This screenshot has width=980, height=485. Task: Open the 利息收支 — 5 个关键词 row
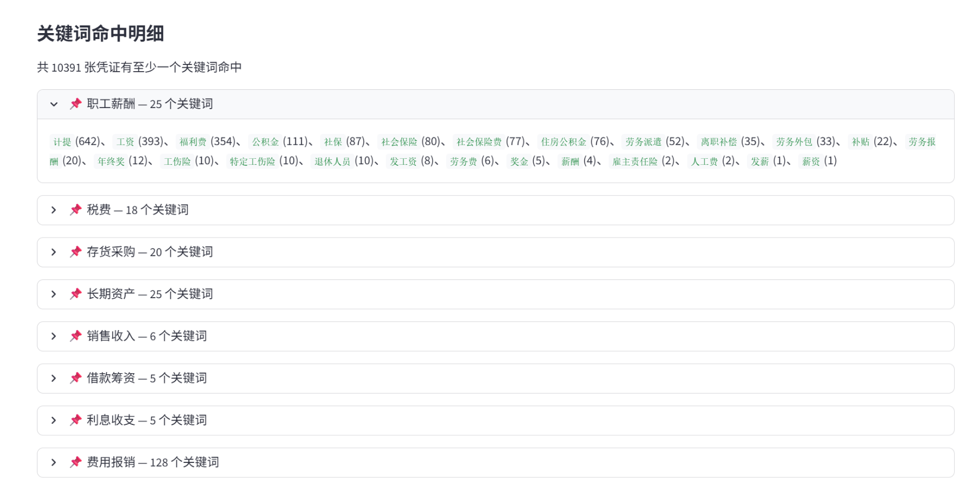tap(495, 421)
